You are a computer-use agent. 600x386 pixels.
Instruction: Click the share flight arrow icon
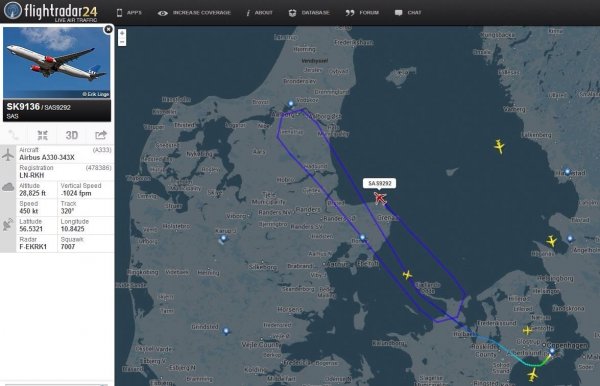point(101,135)
